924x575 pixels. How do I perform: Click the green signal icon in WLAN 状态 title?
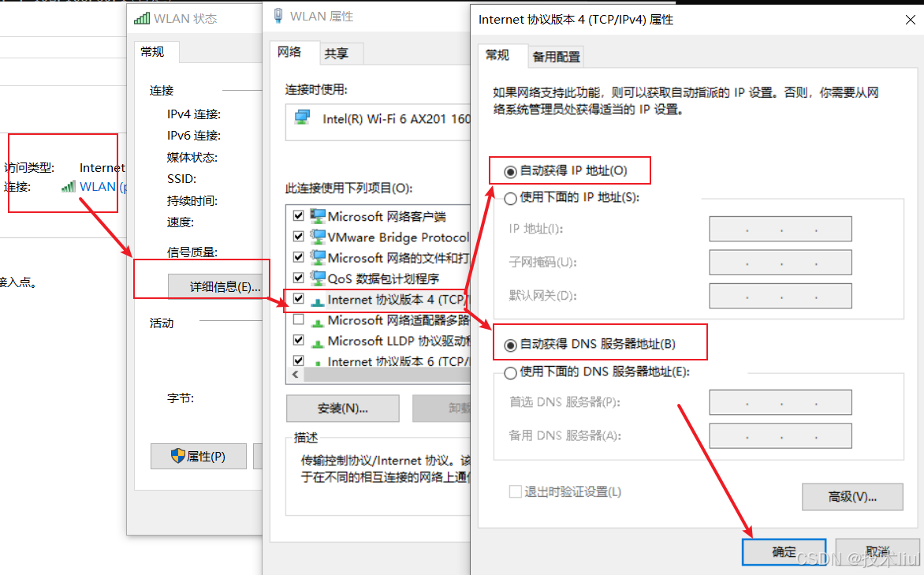point(143,17)
